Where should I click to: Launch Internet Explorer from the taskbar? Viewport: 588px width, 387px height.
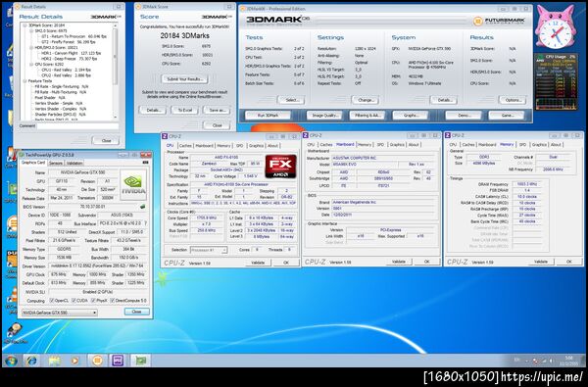(32, 361)
